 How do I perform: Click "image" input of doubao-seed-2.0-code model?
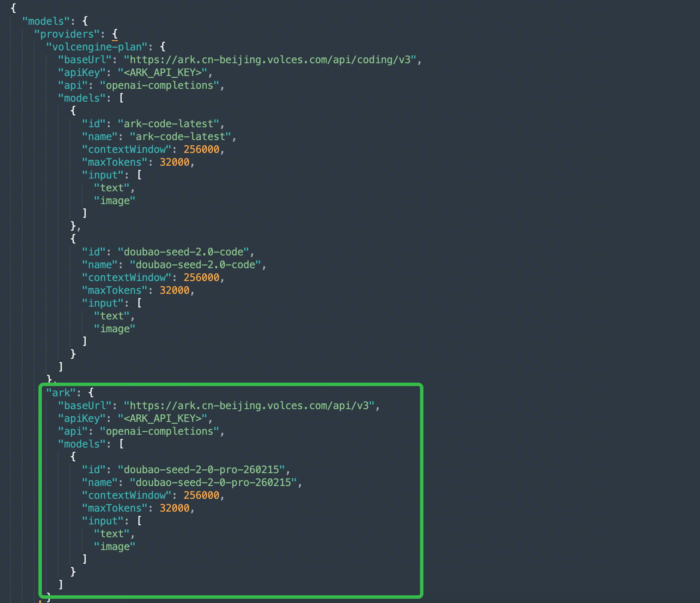[x=114, y=329]
